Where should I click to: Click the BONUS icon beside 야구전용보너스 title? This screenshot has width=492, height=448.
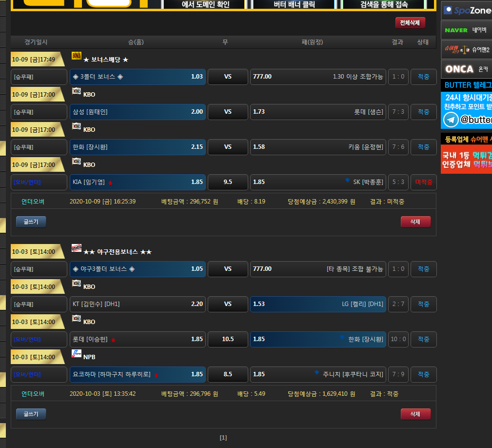pyautogui.click(x=77, y=248)
